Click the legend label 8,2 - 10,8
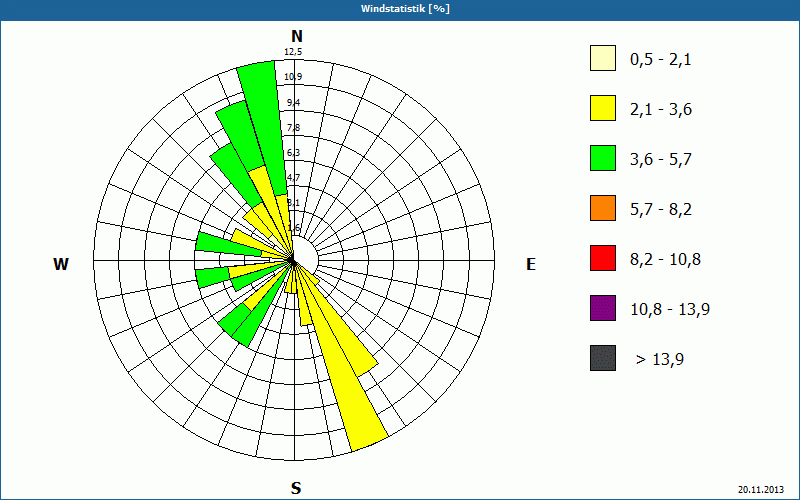The width and height of the screenshot is (800, 500). [x=666, y=260]
